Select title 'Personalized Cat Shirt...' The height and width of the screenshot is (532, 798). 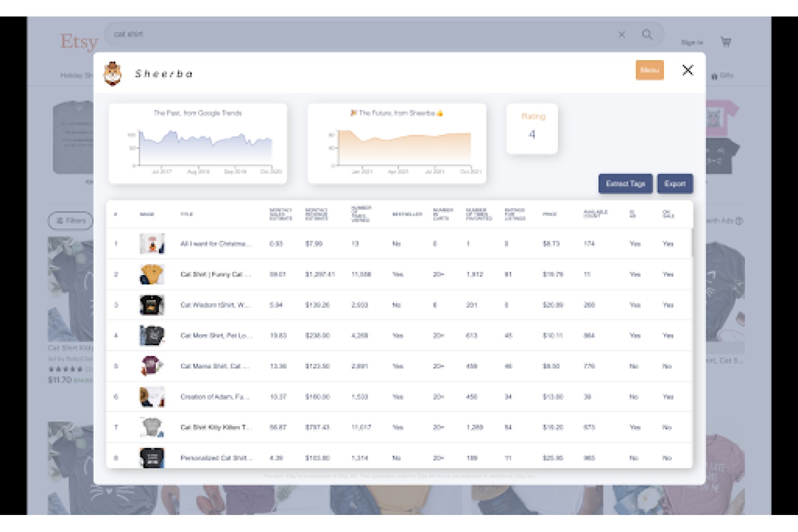tap(217, 458)
